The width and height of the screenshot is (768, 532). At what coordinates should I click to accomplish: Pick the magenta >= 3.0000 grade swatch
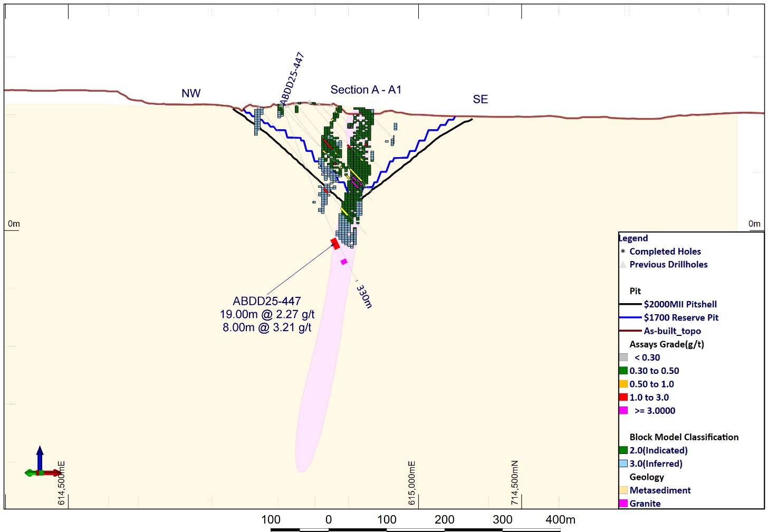[x=623, y=411]
